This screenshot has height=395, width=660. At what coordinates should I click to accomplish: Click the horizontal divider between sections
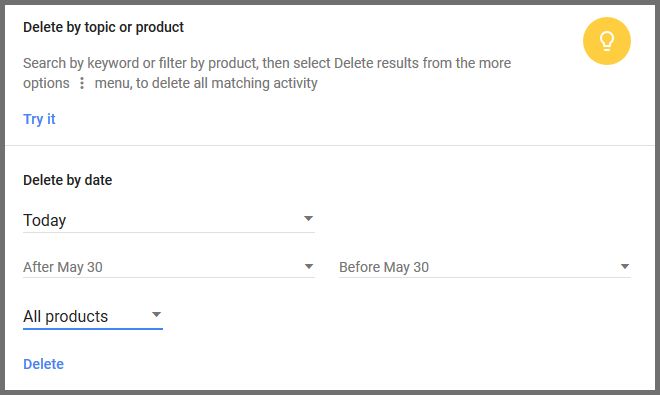point(330,145)
